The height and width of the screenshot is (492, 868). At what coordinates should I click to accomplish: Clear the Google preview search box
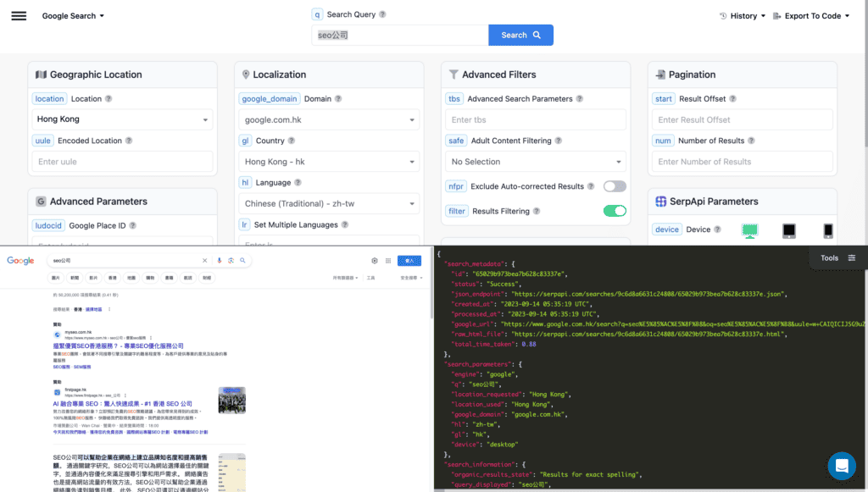click(205, 260)
